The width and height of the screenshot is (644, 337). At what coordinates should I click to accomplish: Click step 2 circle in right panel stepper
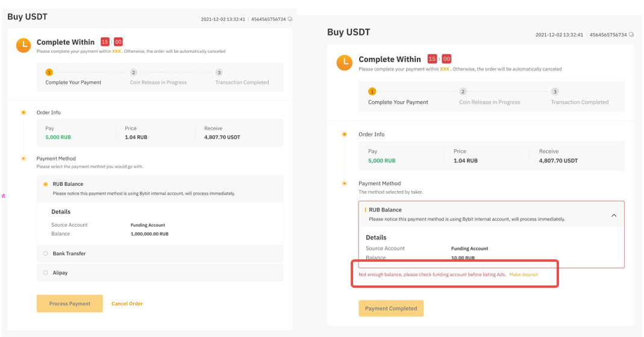463,92
